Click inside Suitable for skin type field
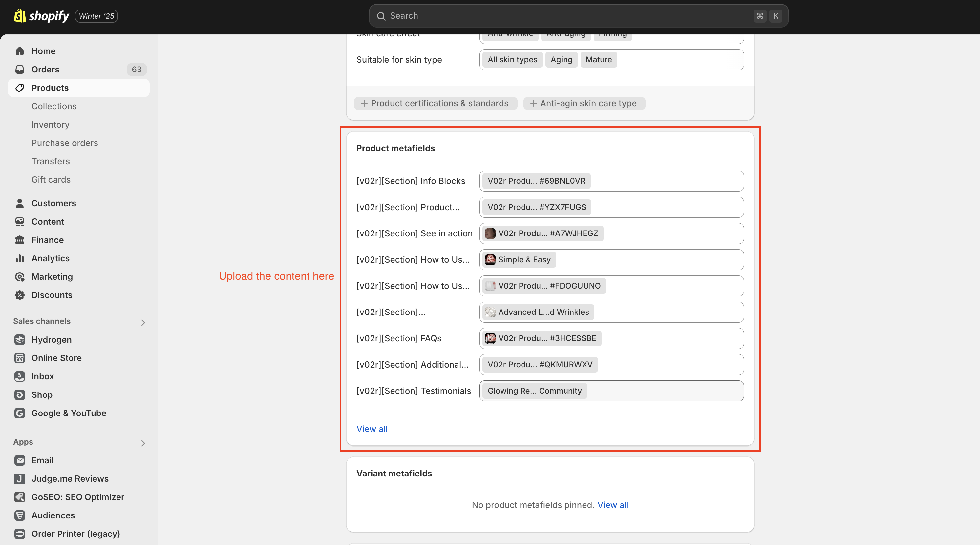Viewport: 980px width, 545px height. 611,60
